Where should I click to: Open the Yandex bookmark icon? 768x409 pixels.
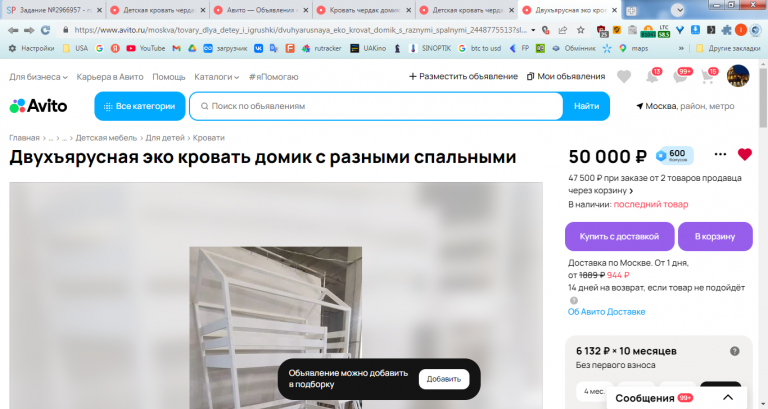tap(115, 48)
